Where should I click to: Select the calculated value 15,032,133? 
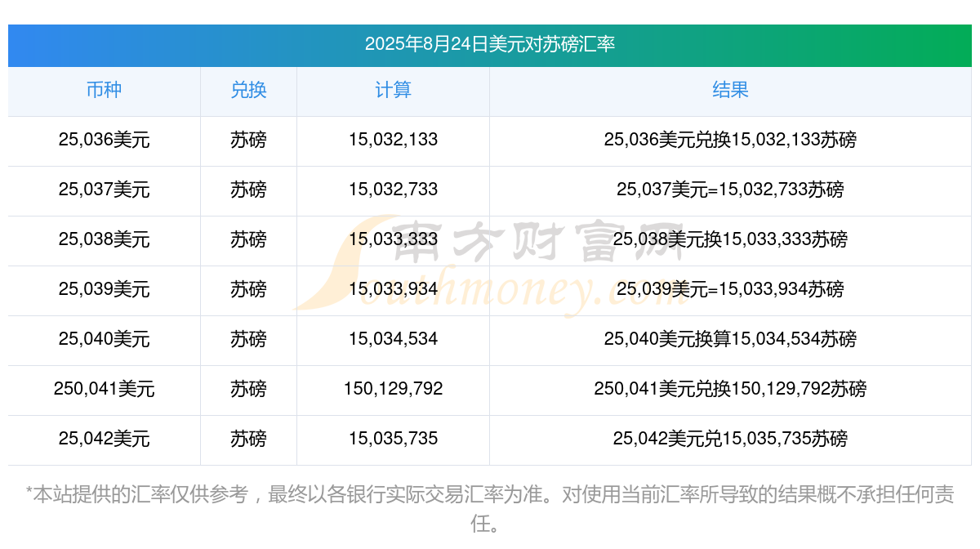(x=393, y=140)
